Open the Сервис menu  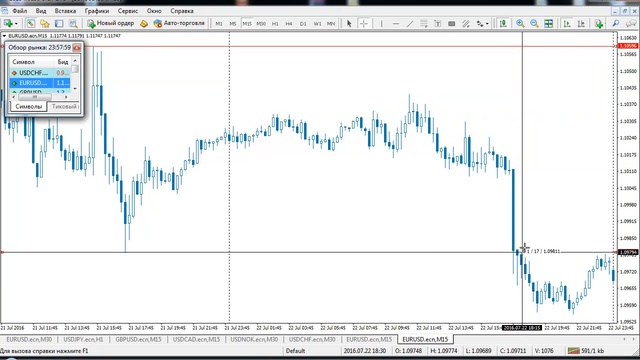[128, 11]
